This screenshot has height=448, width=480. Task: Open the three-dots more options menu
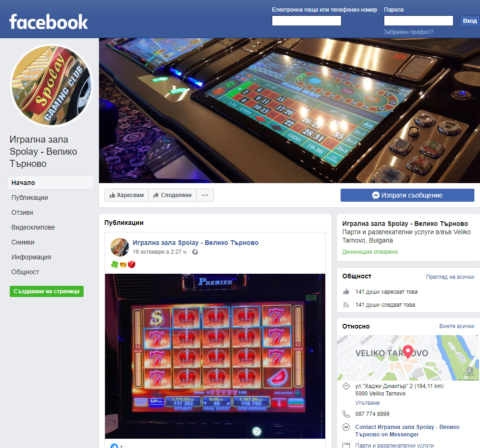205,195
